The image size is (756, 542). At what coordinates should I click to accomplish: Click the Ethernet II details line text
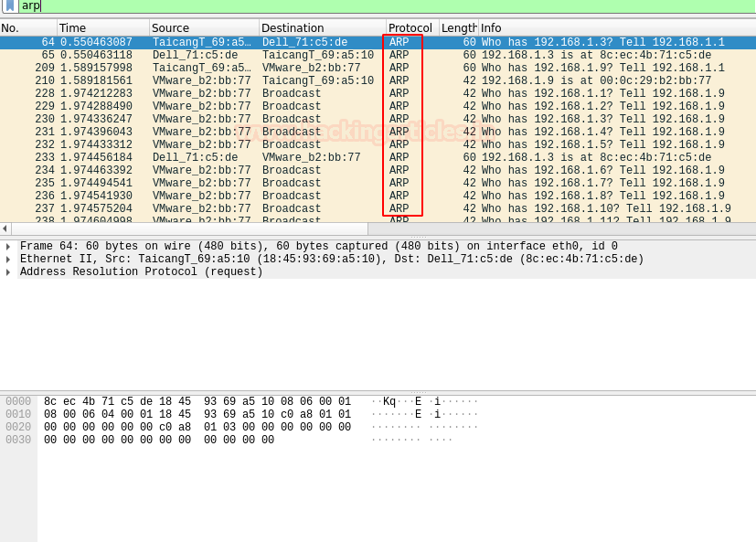[332, 260]
